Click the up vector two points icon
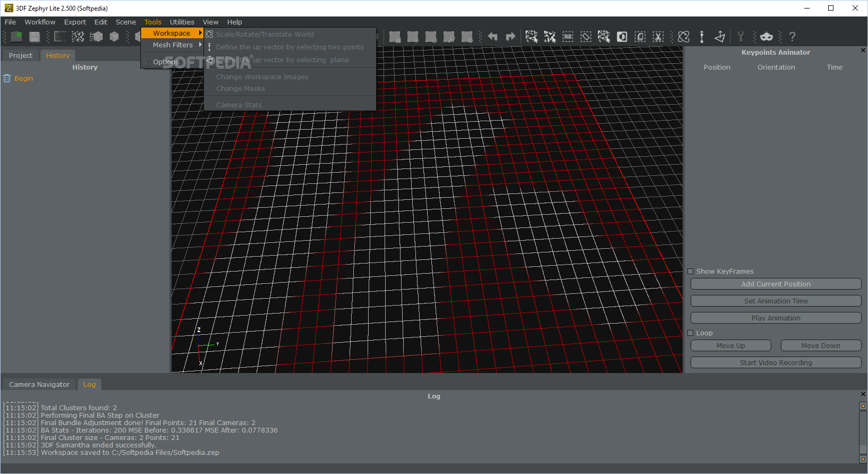This screenshot has width=868, height=474. pos(702,37)
